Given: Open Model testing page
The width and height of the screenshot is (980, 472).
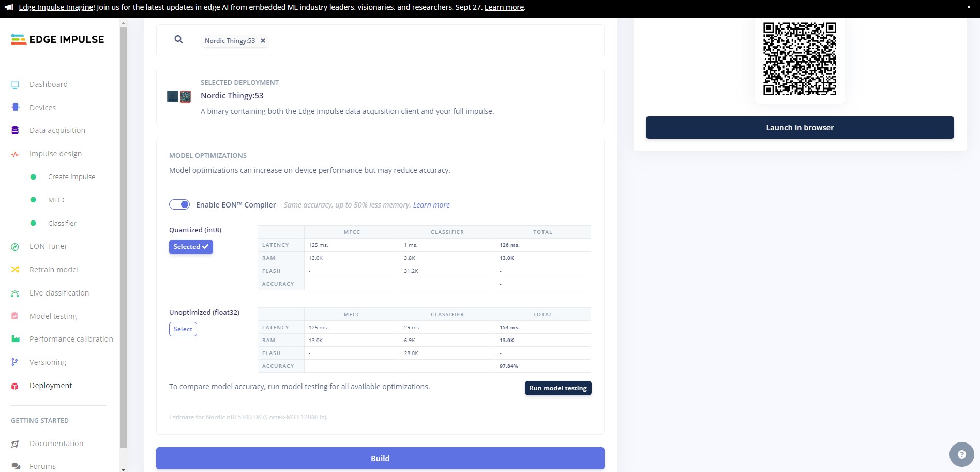Looking at the screenshot, I should 53,316.
